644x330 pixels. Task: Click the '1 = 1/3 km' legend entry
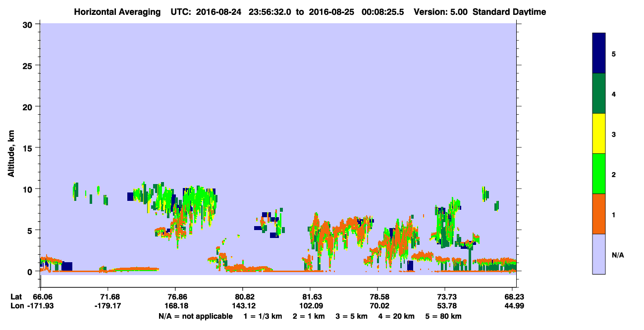pos(263,316)
